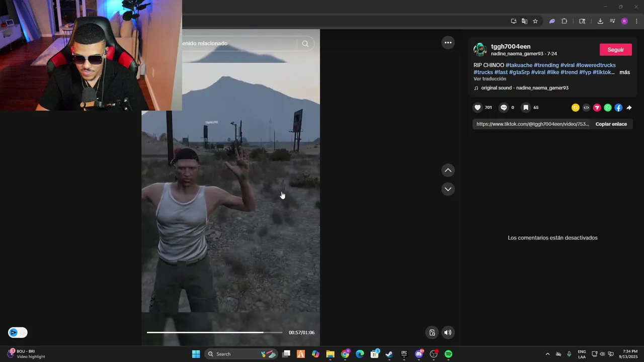
Task: Open the purple extension icon in toolbar
Action: point(552,21)
